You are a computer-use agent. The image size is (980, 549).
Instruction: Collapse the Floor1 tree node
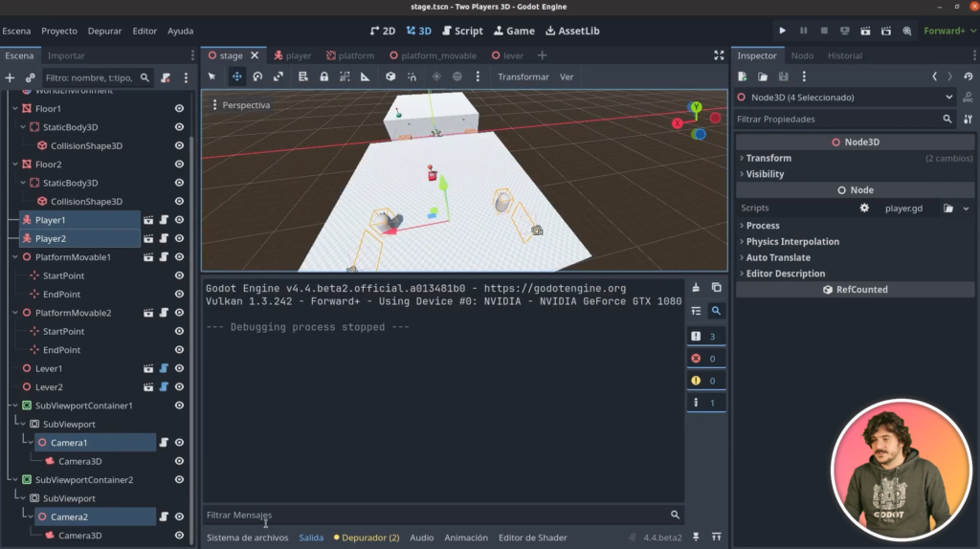(15, 109)
